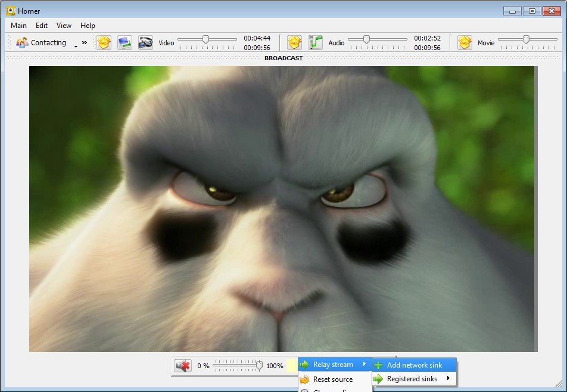
Task: Show hidden toolbar items via chevron
Action: click(x=84, y=42)
